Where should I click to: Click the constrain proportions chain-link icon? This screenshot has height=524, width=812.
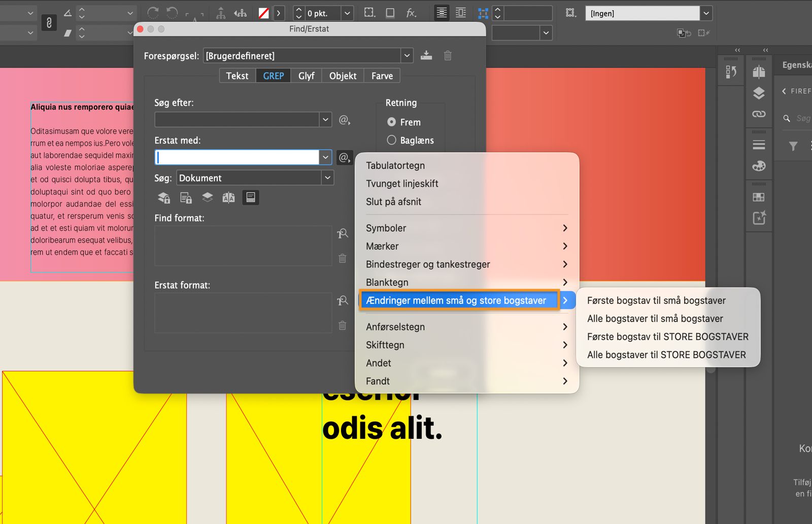pos(49,23)
